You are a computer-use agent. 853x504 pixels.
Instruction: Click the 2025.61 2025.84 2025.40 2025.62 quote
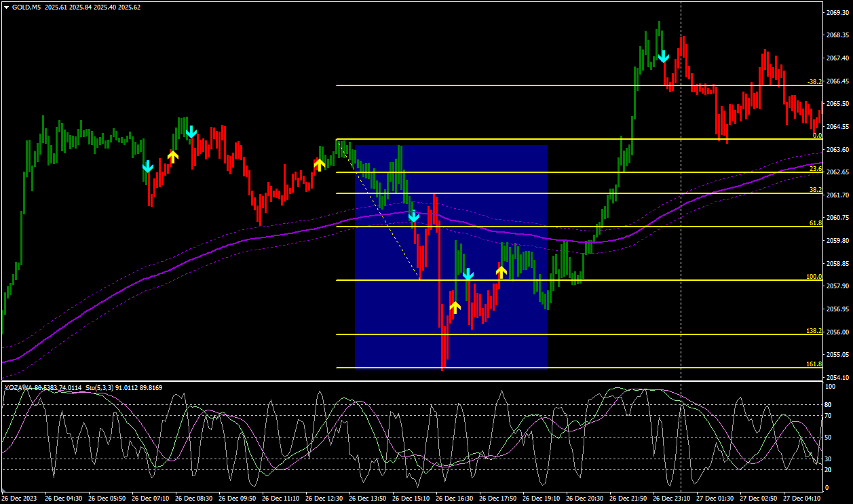[93, 7]
